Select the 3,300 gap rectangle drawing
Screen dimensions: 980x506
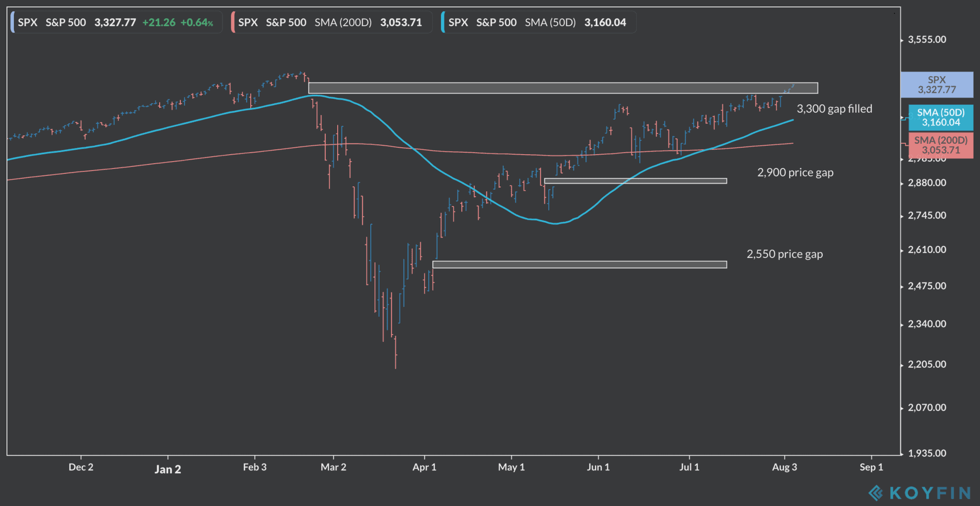pos(563,88)
